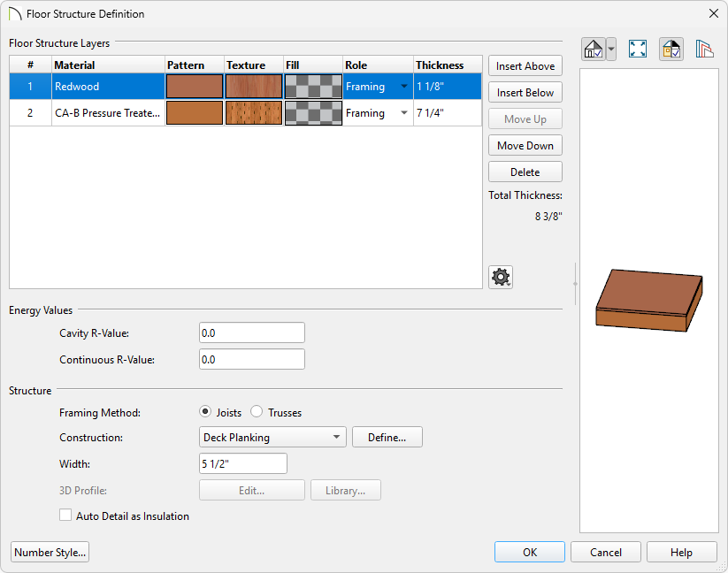Click the CA-B Pressure Treated pattern swatch

click(x=195, y=113)
